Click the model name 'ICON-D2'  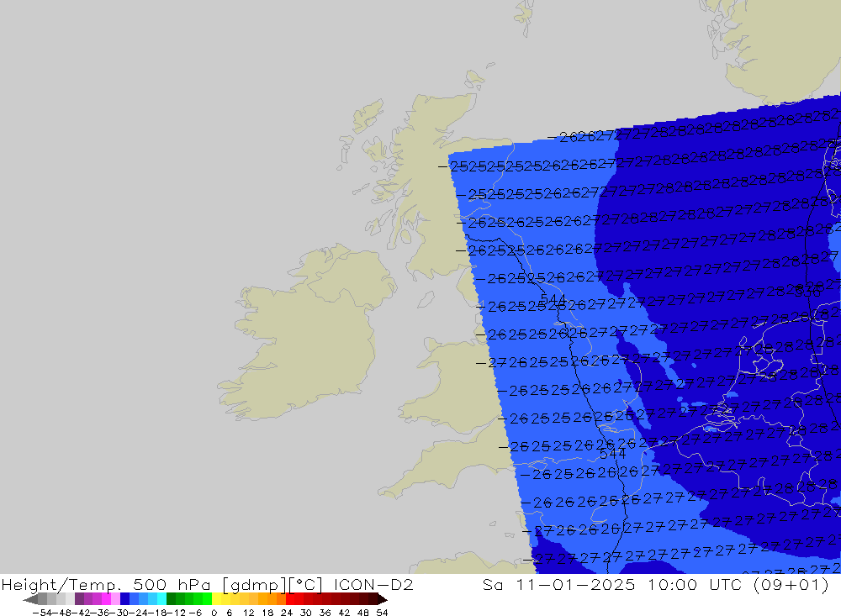point(373,584)
